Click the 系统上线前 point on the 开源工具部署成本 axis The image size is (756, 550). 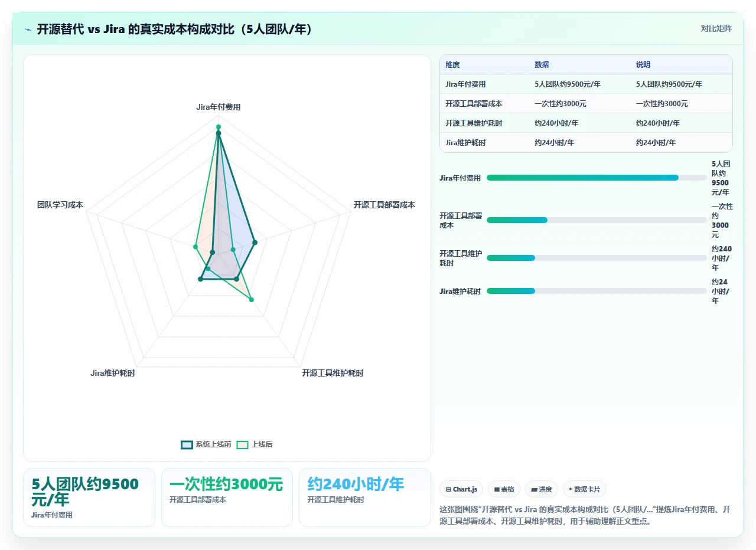(255, 242)
